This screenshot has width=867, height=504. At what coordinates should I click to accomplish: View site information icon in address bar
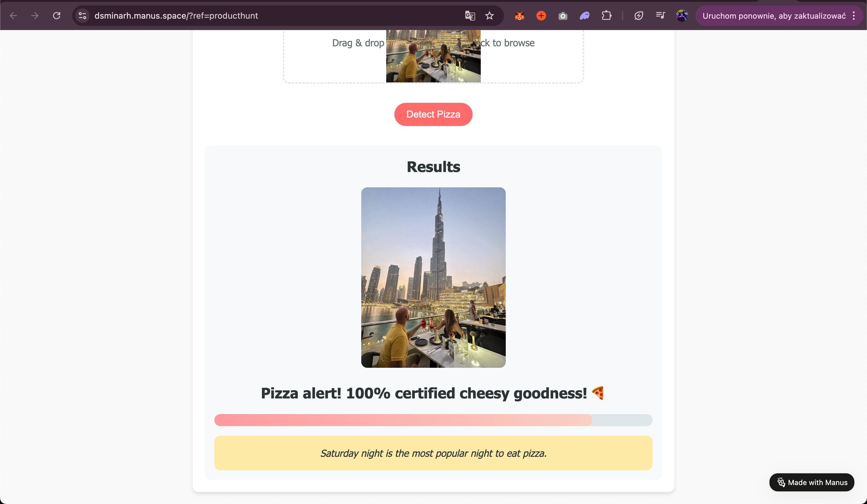82,16
